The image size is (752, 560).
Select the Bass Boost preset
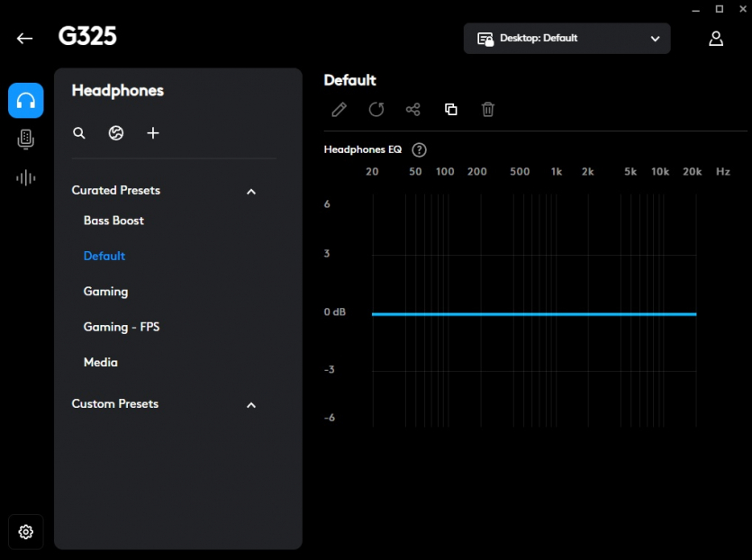[113, 221]
